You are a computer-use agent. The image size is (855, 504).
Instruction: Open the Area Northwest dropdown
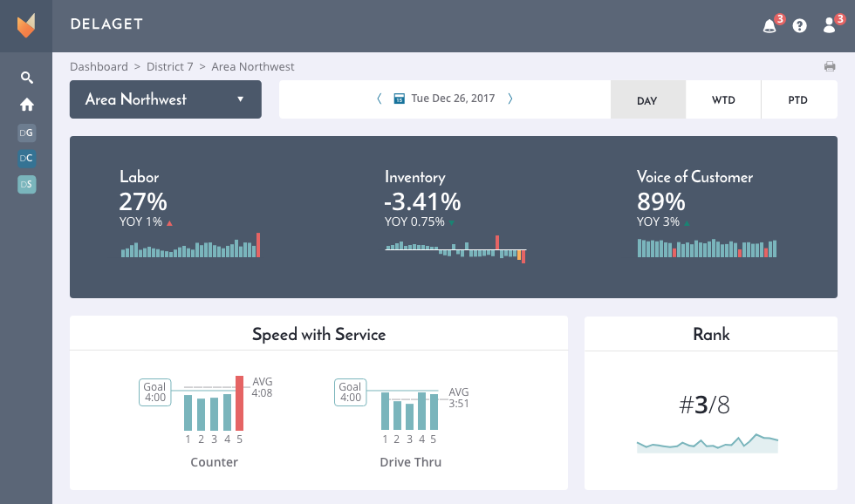click(165, 99)
